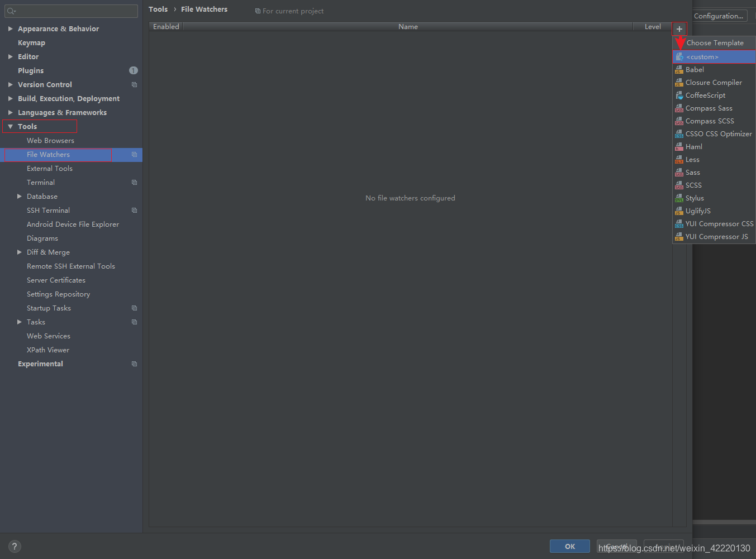756x559 pixels.
Task: Click the Closure Compiler template icon
Action: [x=679, y=83]
